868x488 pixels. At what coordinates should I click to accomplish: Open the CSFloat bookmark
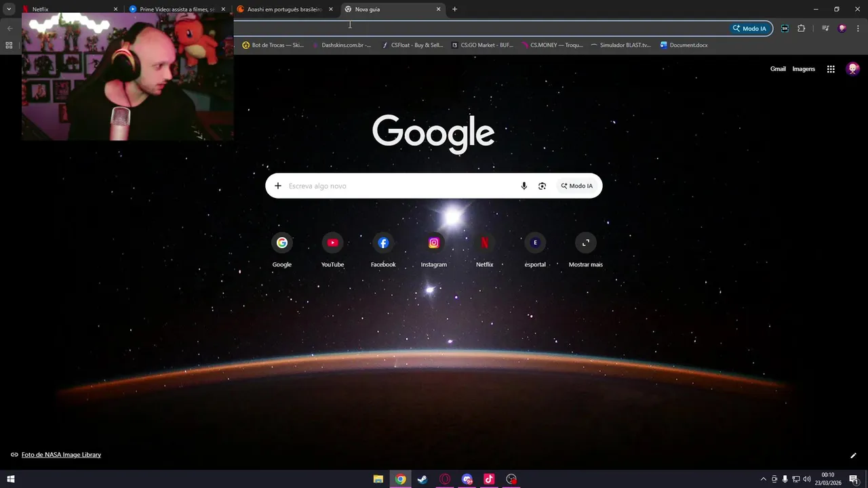(x=412, y=45)
